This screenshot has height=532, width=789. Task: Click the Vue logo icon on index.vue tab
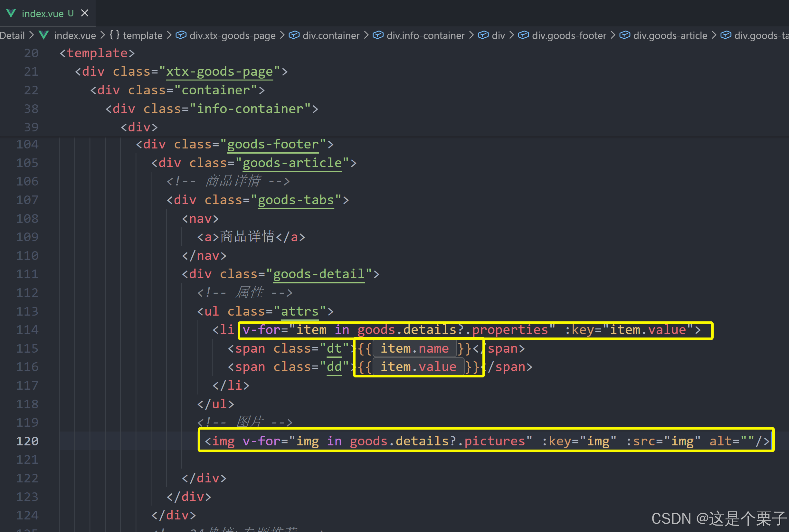click(11, 13)
